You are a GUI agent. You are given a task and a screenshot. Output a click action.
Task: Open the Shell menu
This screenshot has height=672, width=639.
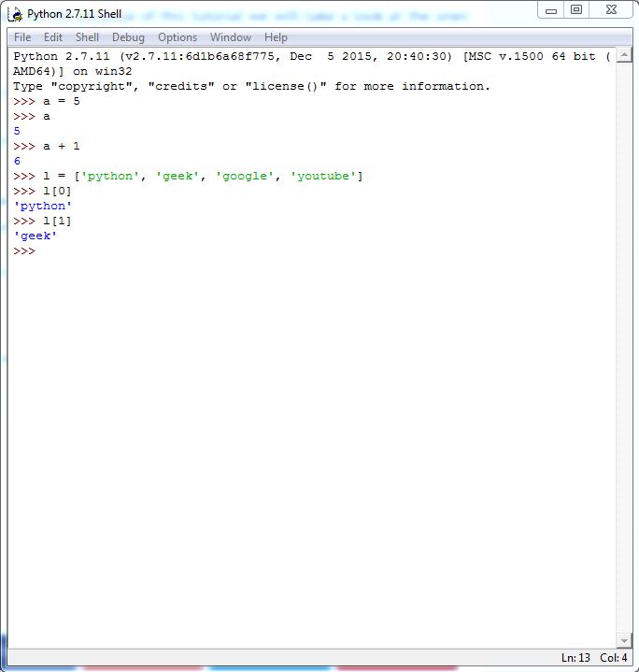87,37
